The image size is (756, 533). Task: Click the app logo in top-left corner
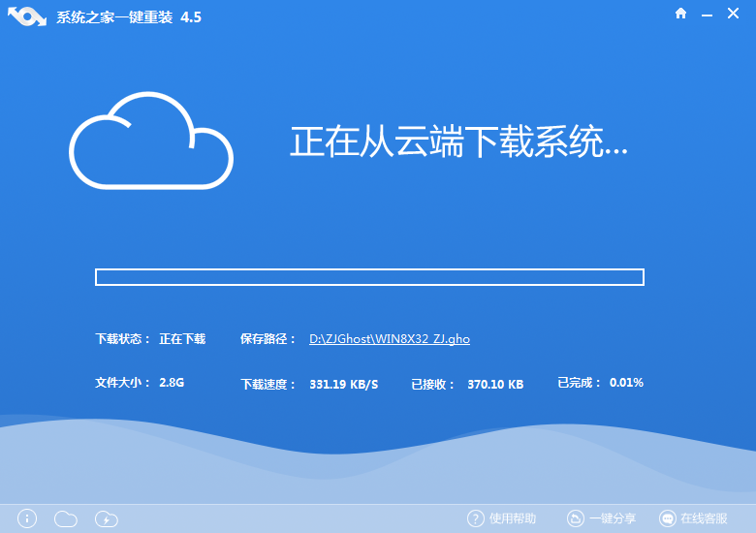26,18
